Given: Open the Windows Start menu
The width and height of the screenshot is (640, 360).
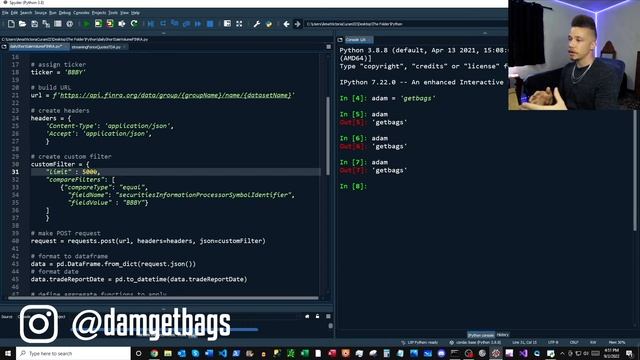Looking at the screenshot, I should point(8,353).
